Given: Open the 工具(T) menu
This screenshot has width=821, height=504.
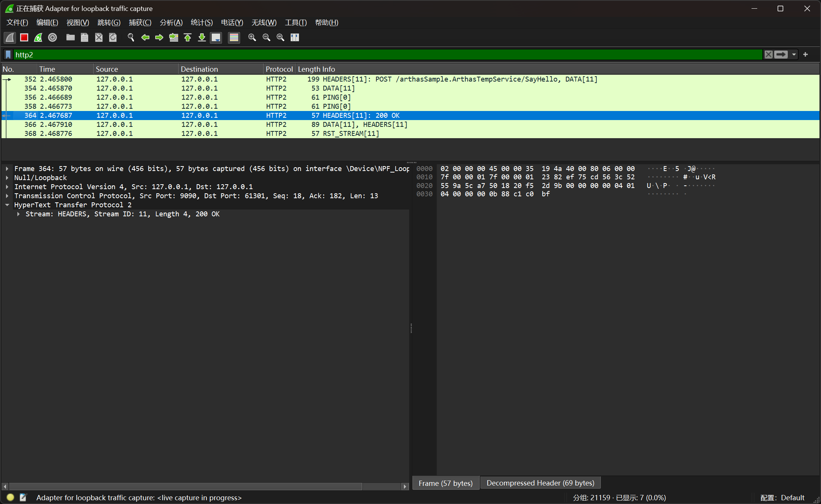Looking at the screenshot, I should pyautogui.click(x=296, y=23).
